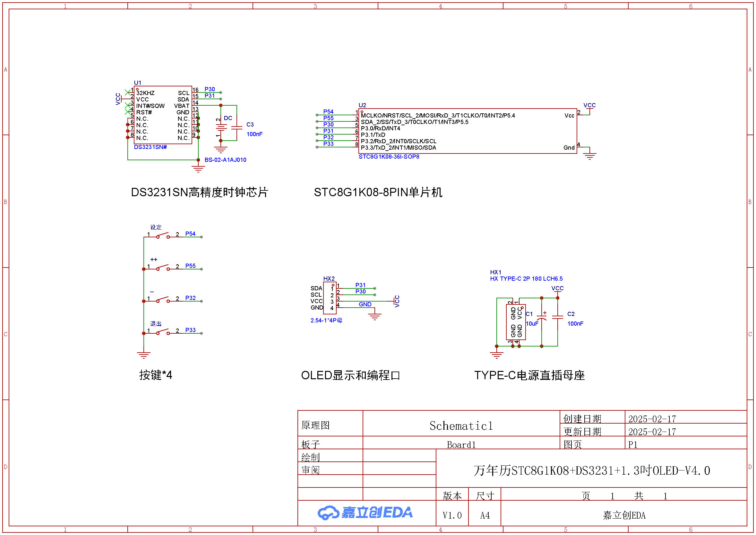Select HX TYPE-C 2P 180 LCH6.5 text
Screen dimensions: 756x535
tap(526, 279)
